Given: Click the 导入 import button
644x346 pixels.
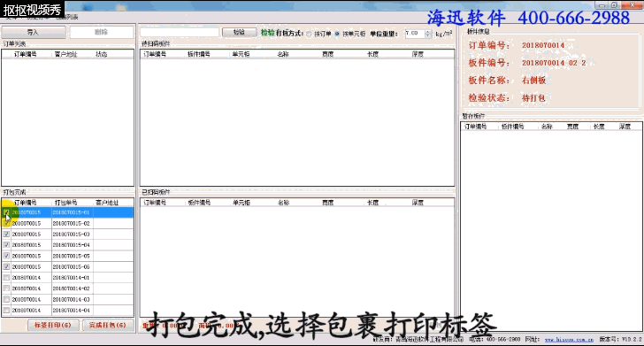Looking at the screenshot, I should coord(34,32).
